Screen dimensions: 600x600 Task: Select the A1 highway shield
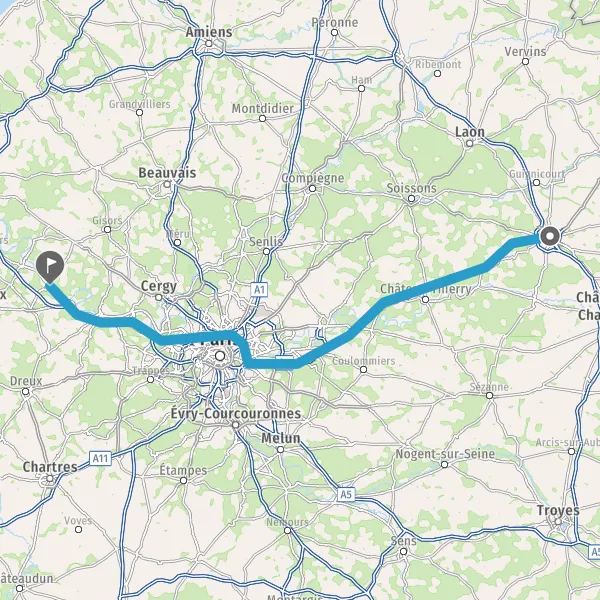(259, 289)
